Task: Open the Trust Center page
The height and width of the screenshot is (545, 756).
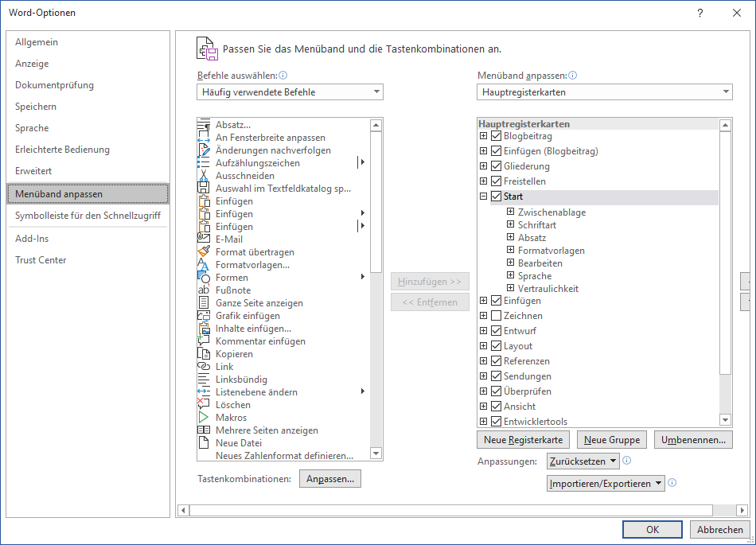Action: (88, 260)
